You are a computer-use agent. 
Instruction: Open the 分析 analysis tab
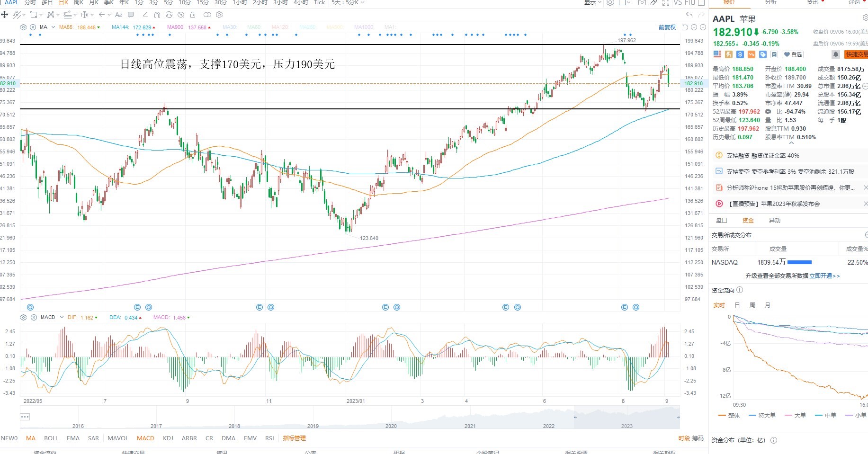coord(771,3)
